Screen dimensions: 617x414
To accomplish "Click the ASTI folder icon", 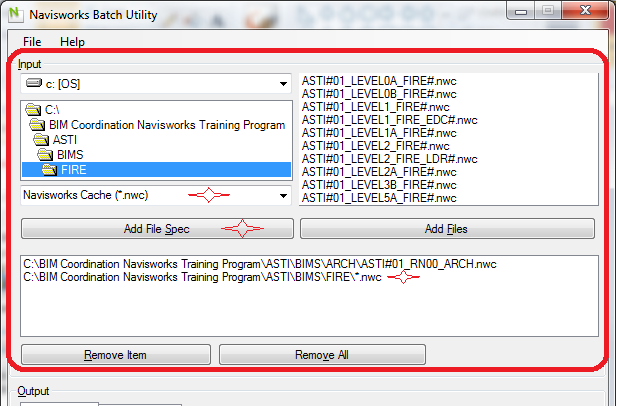I will click(x=41, y=140).
